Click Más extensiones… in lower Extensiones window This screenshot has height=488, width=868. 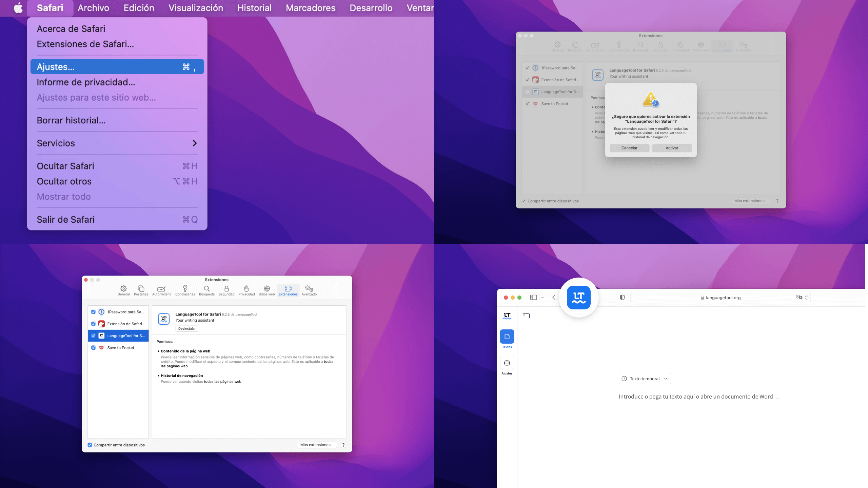point(317,445)
